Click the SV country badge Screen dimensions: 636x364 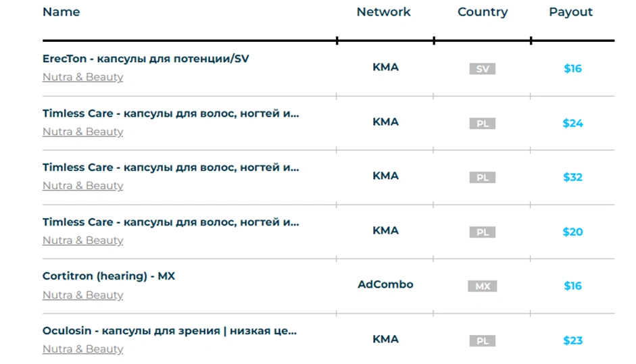482,69
